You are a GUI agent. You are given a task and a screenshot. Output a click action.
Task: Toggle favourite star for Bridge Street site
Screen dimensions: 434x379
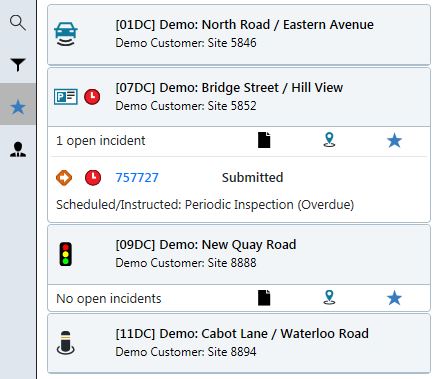pos(394,140)
